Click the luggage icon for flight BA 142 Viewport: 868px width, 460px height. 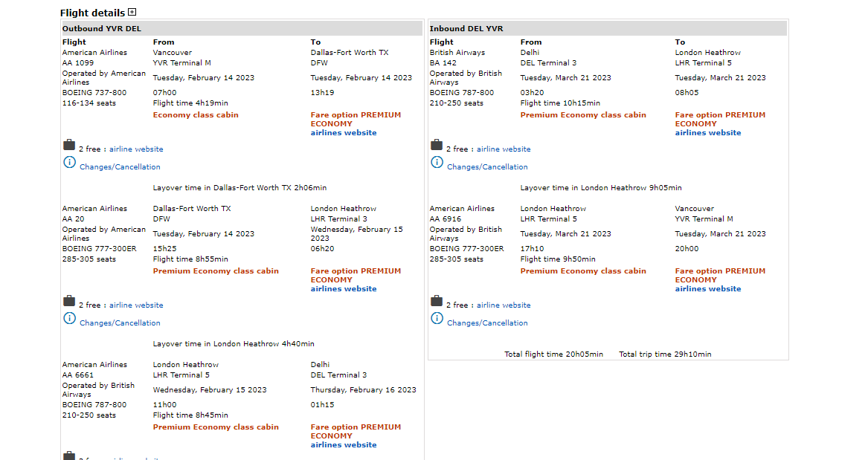[x=437, y=146]
